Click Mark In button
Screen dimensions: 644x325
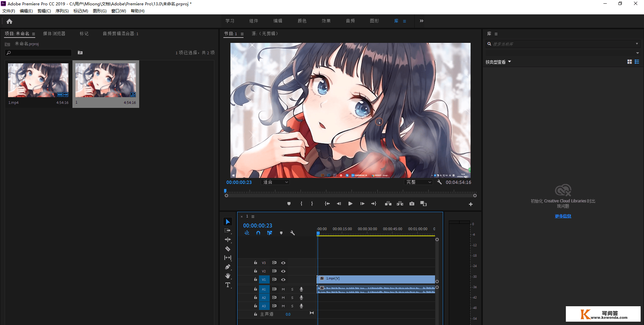pyautogui.click(x=301, y=204)
